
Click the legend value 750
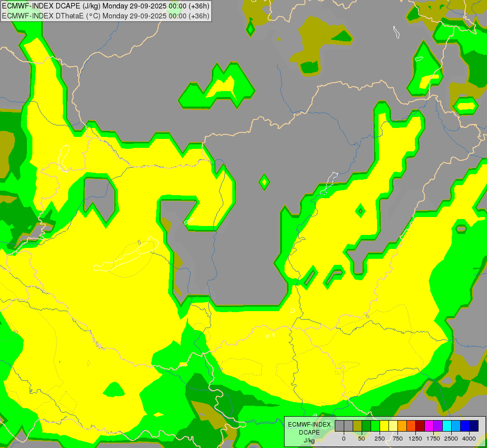point(397,439)
